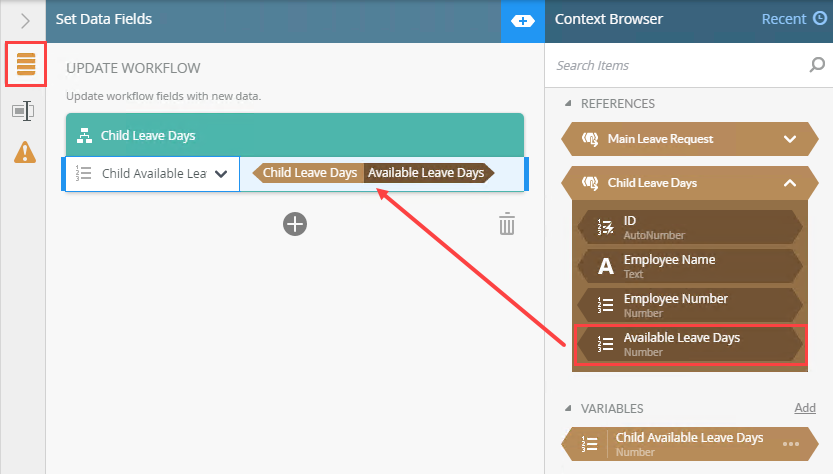Screen dimensions: 833x474
Task: Collapse the Child Leave Days reference
Action: 790,183
